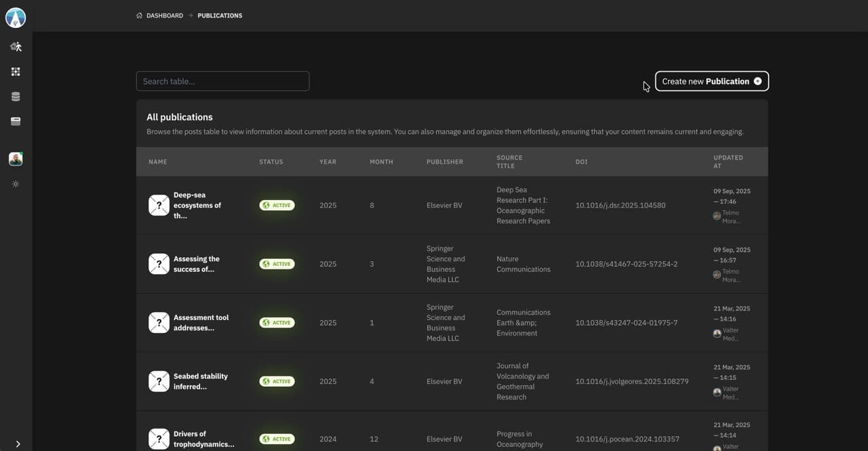Sort by the Year column header
This screenshot has width=868, height=451.
[x=328, y=162]
